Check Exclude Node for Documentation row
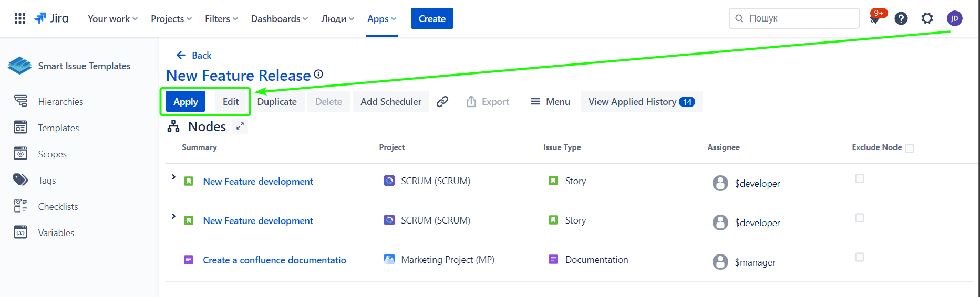 tap(860, 257)
